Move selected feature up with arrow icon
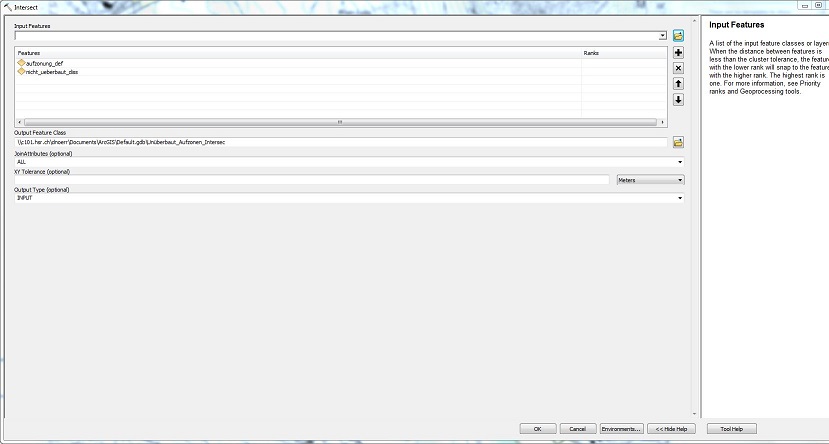Screen dimensions: 829x444 click(678, 84)
